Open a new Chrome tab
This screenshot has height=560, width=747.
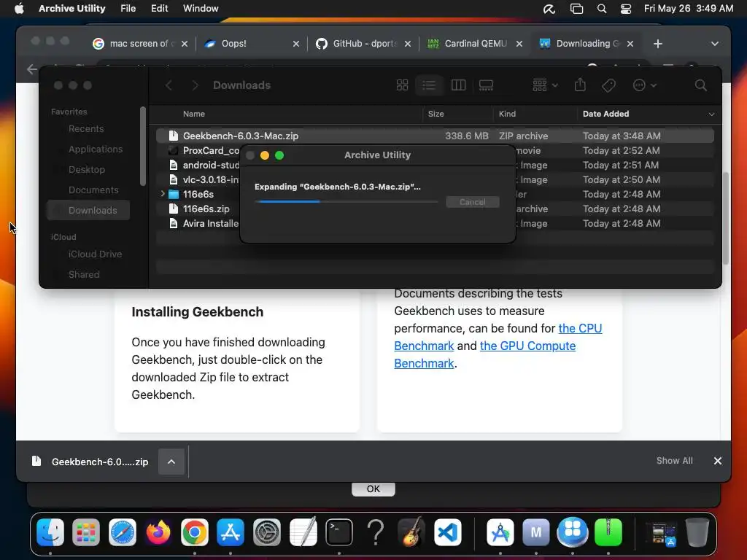(658, 44)
